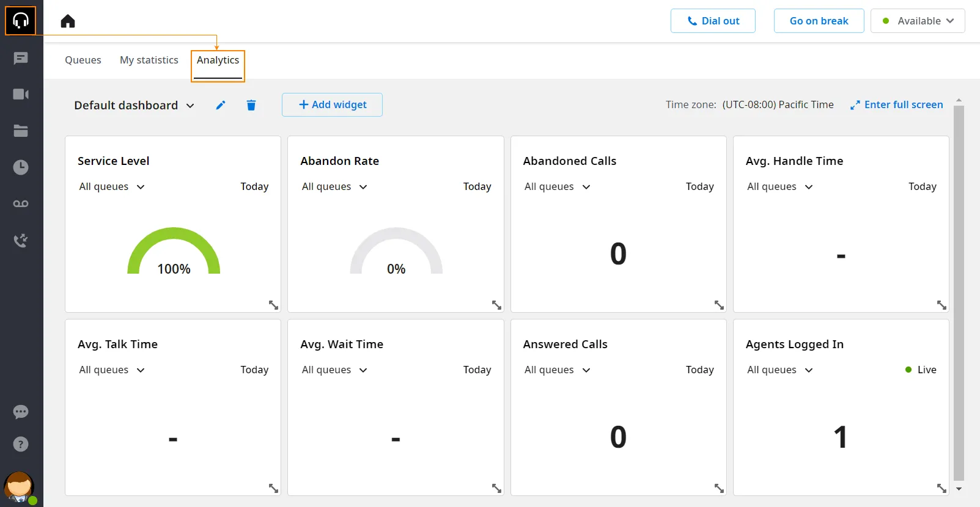The width and height of the screenshot is (980, 507).
Task: Open the feedback speech bubble icon
Action: [21, 412]
